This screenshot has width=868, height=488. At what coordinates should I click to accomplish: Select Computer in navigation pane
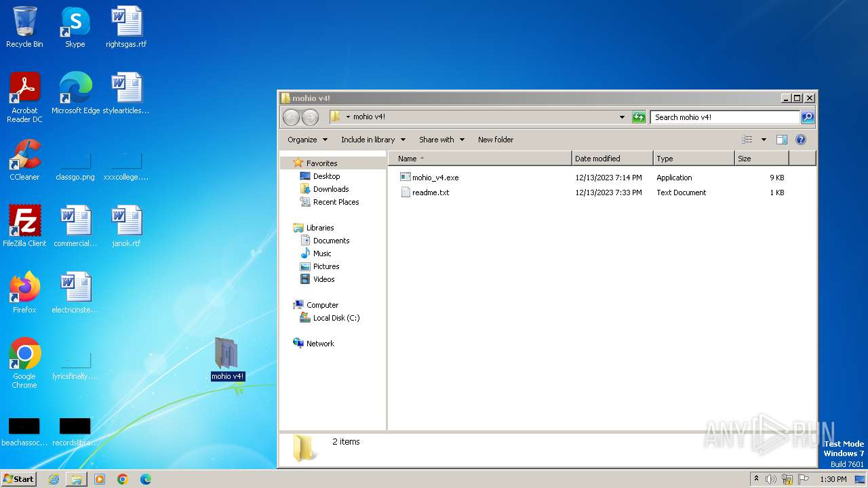coord(322,305)
